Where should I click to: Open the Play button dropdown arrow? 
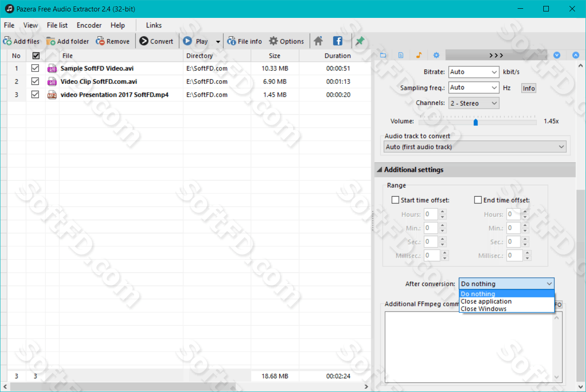(x=218, y=42)
